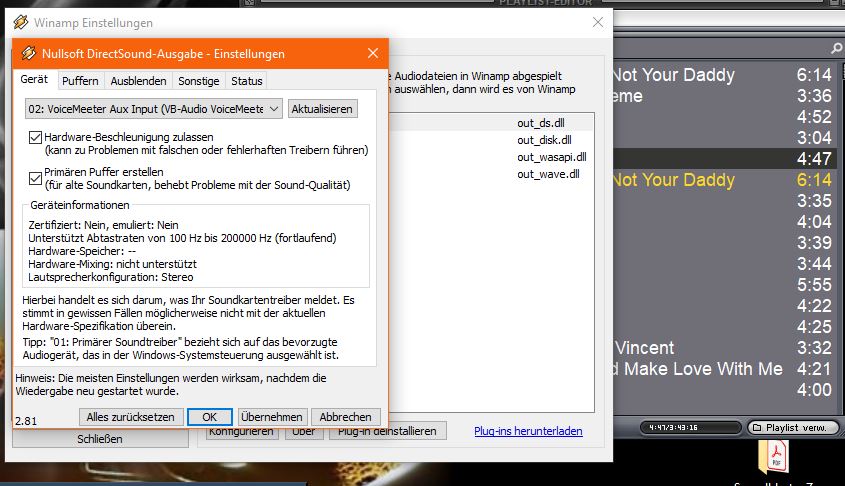Select out_ds.dll in the plug-in list
This screenshot has height=486, width=845.
(541, 123)
